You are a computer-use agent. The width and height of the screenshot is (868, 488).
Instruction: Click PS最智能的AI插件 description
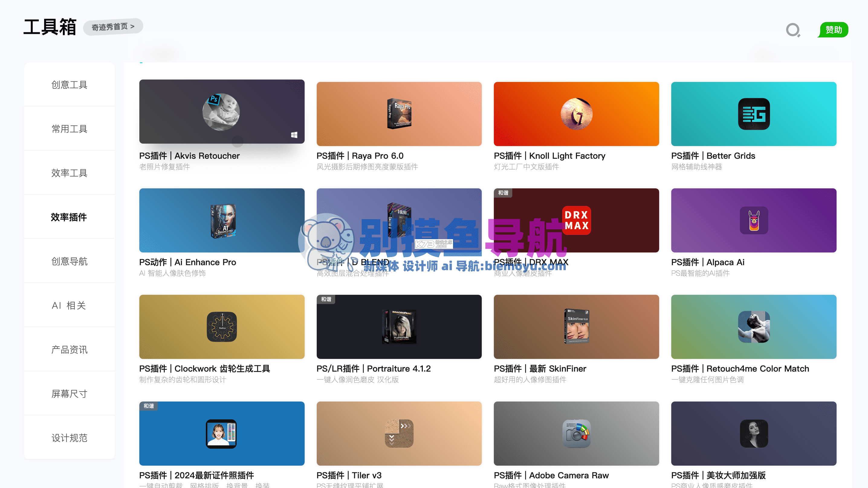point(700,273)
